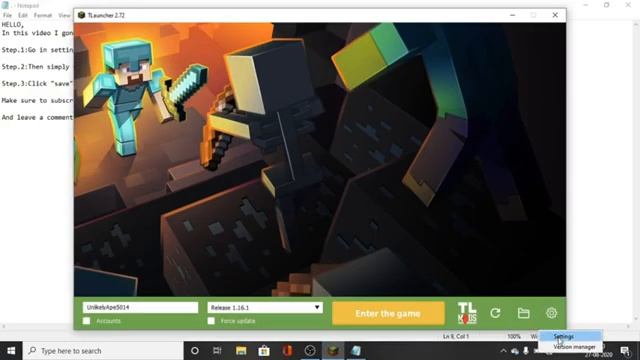640x360 pixels.
Task: Click the Cortana circle icon on taskbar
Action: coord(195,351)
